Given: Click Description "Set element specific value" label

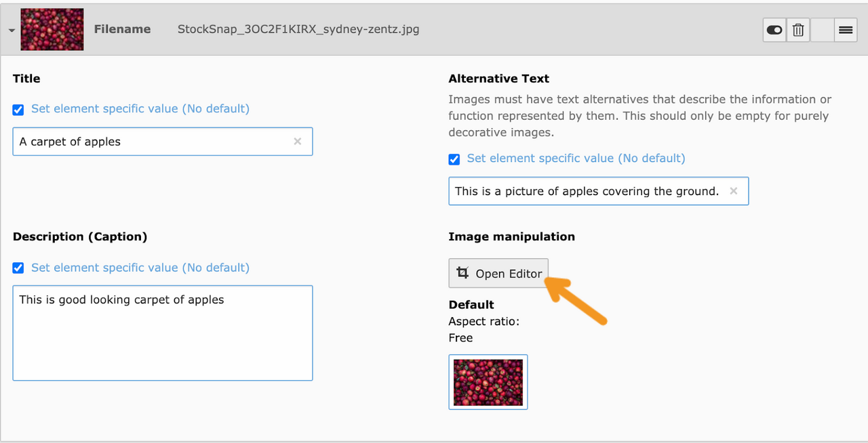Looking at the screenshot, I should (140, 268).
